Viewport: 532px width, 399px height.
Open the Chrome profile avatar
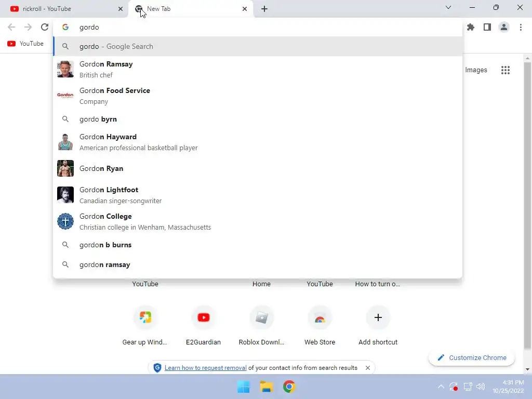(x=504, y=27)
